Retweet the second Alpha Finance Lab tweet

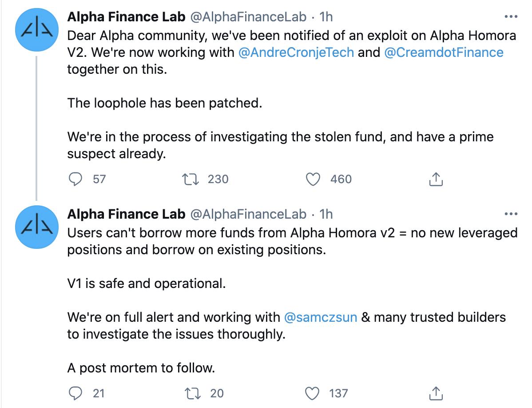coord(191,393)
